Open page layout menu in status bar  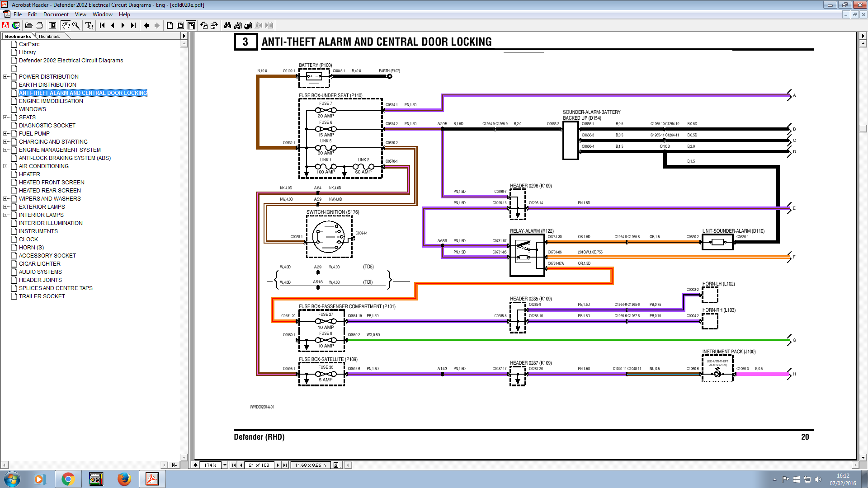(x=337, y=465)
